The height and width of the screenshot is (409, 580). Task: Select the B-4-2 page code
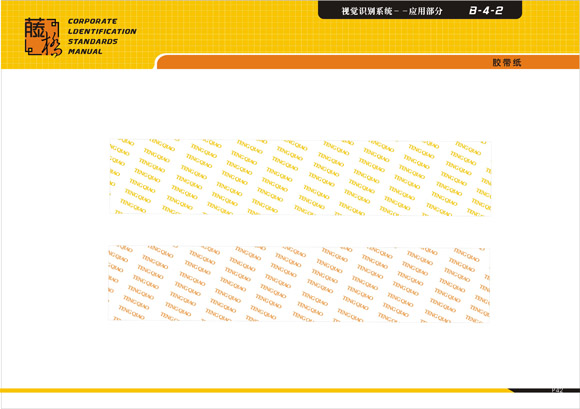(486, 11)
